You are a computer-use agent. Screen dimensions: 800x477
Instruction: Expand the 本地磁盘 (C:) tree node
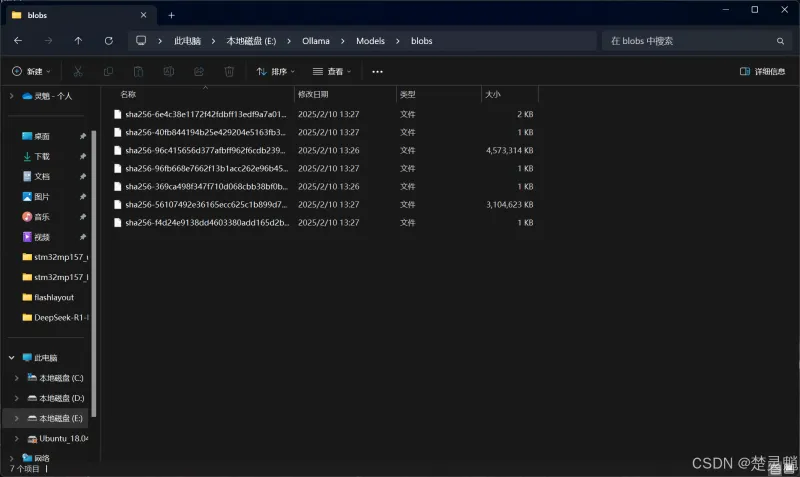coord(16,378)
